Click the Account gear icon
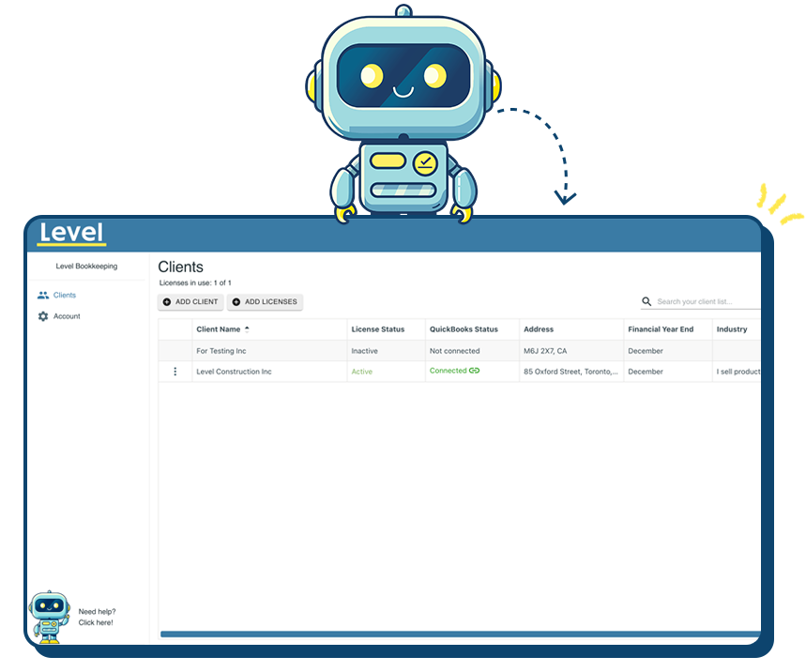The width and height of the screenshot is (806, 672). click(43, 316)
